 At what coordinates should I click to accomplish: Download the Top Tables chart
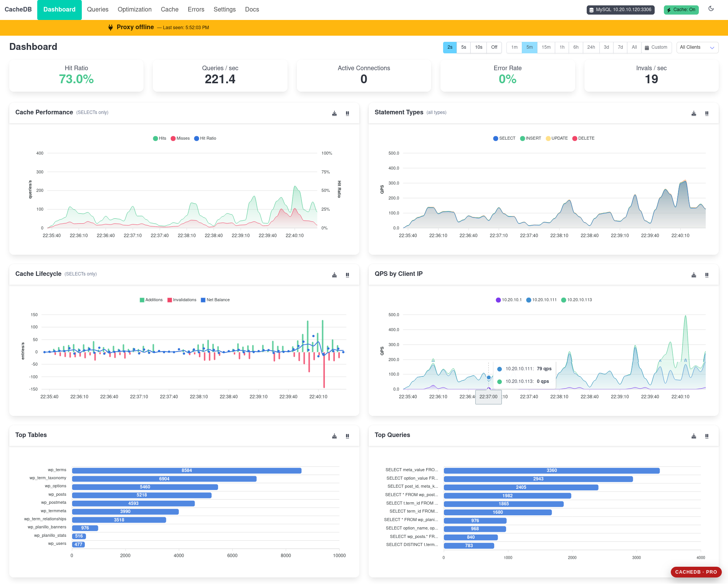[x=334, y=436]
